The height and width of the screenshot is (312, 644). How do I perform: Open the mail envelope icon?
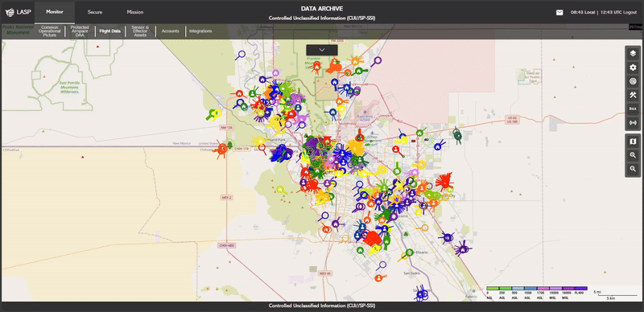pos(559,12)
